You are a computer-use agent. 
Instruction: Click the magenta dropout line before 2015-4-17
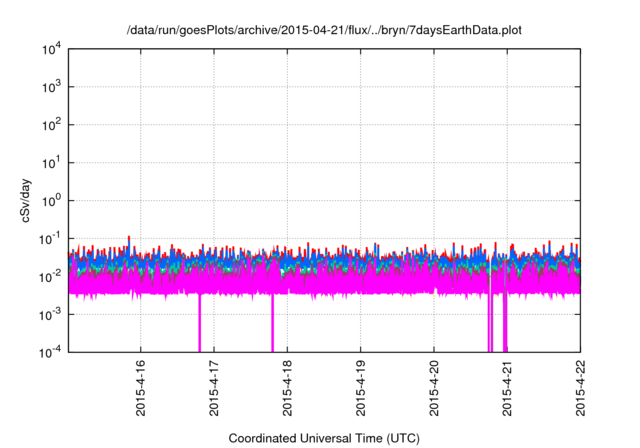coord(200,322)
